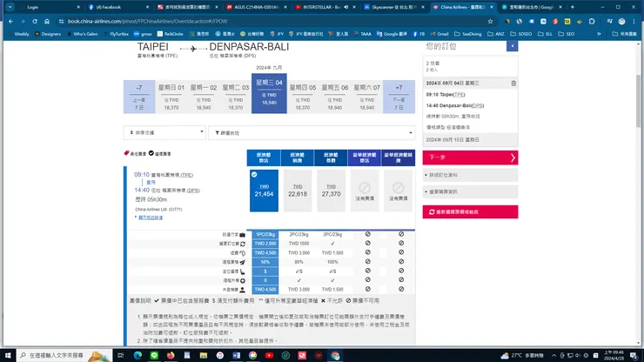Collapse booking summary panel arrow
Image resolution: width=644 pixels, height=362 pixels.
coord(513,46)
